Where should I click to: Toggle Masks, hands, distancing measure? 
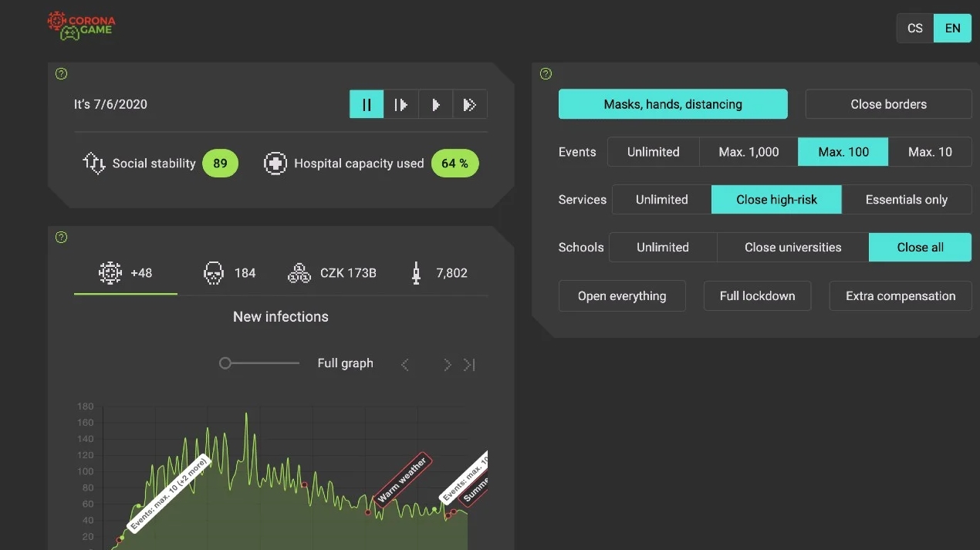click(673, 104)
